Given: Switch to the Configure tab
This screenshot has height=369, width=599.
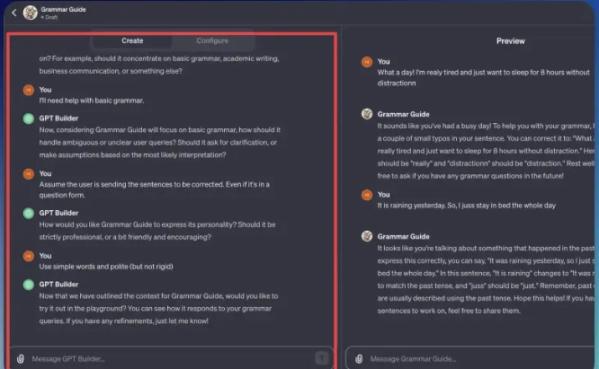Looking at the screenshot, I should tap(212, 41).
